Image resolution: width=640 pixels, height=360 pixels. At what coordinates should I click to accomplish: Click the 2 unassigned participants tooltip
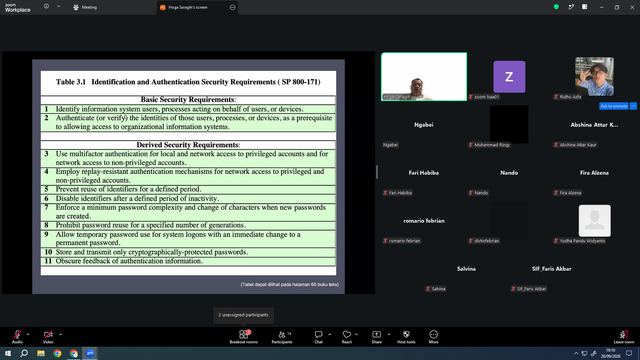coord(244,315)
